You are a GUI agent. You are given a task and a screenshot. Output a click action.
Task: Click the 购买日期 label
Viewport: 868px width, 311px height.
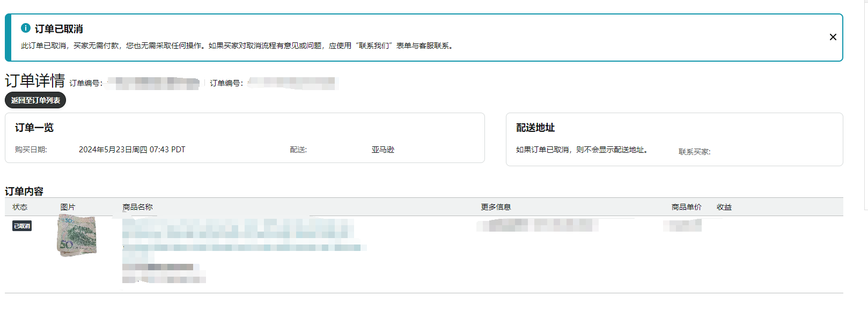tap(31, 150)
